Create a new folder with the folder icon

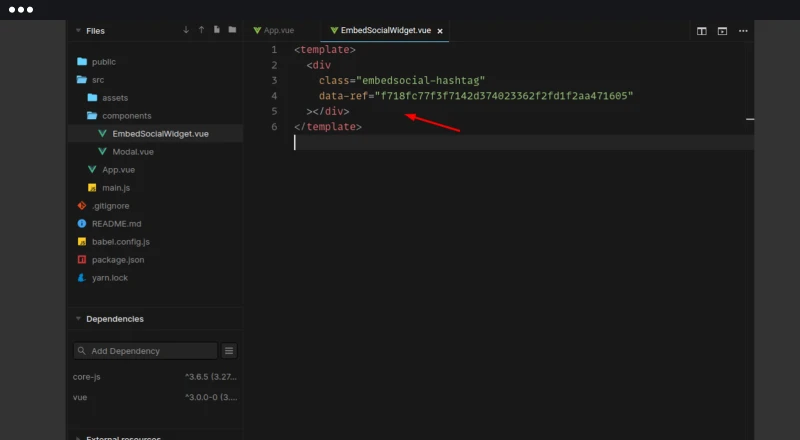tap(232, 30)
